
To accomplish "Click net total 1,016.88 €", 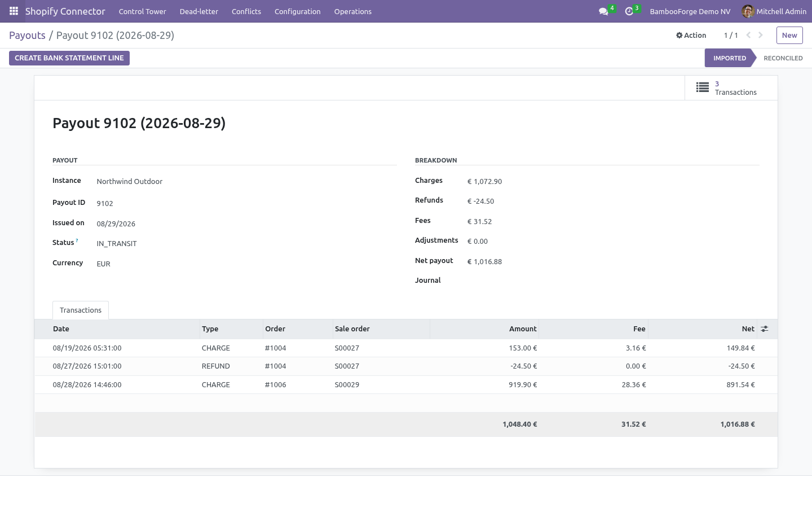I will coord(738,424).
